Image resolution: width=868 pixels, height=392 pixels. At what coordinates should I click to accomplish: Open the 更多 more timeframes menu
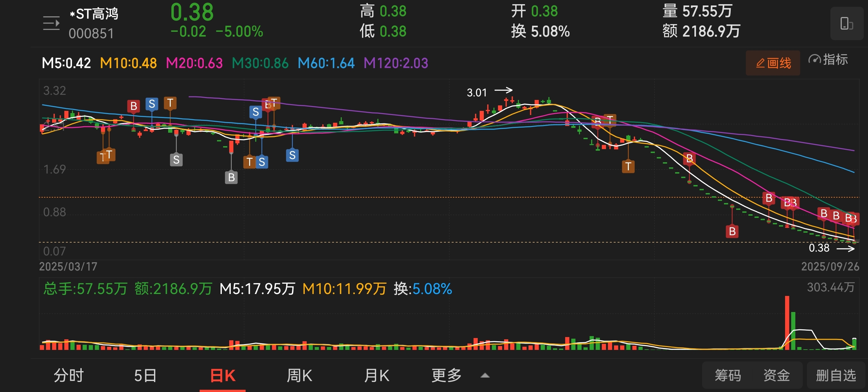coord(447,376)
